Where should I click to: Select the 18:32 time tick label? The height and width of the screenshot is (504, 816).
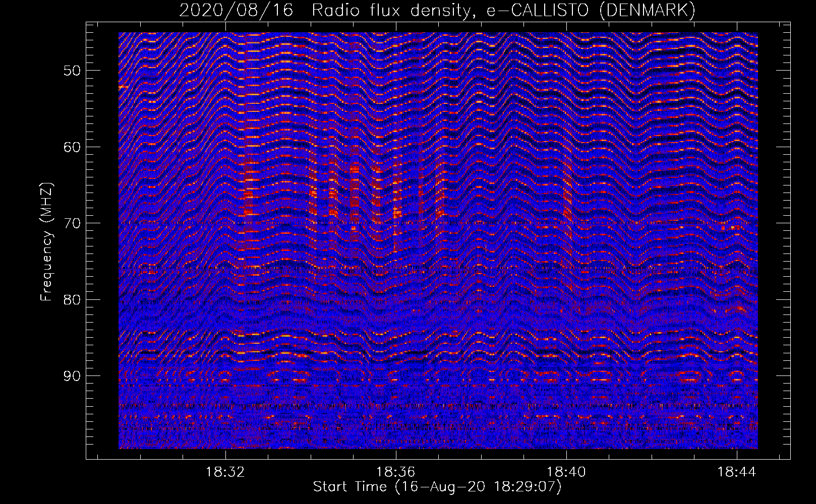tap(225, 472)
